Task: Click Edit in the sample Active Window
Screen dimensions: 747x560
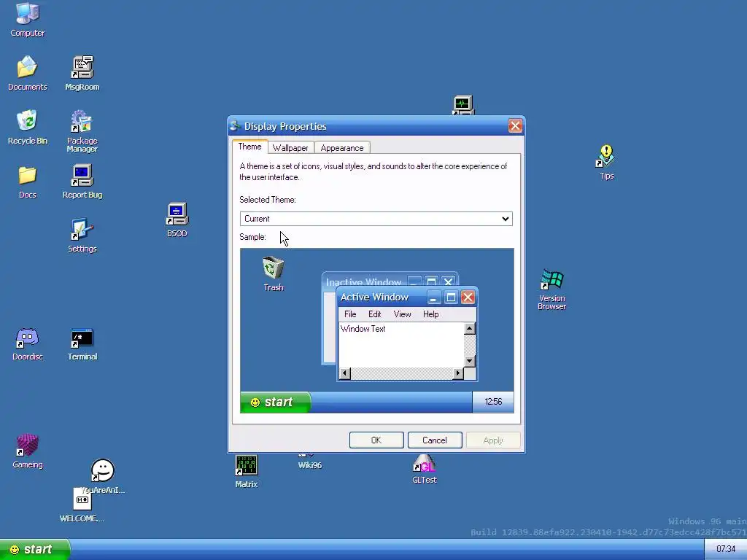Action: pos(374,314)
